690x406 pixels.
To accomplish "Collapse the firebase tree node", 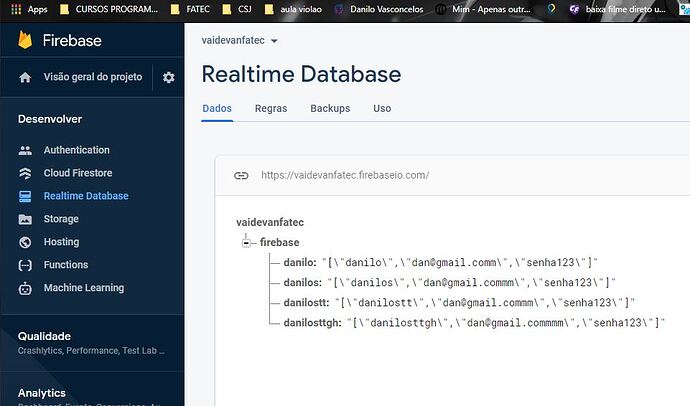I will pyautogui.click(x=246, y=242).
